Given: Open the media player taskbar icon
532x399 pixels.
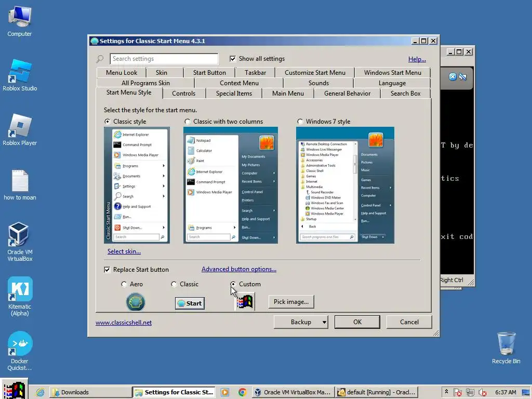Looking at the screenshot, I should click(224, 392).
